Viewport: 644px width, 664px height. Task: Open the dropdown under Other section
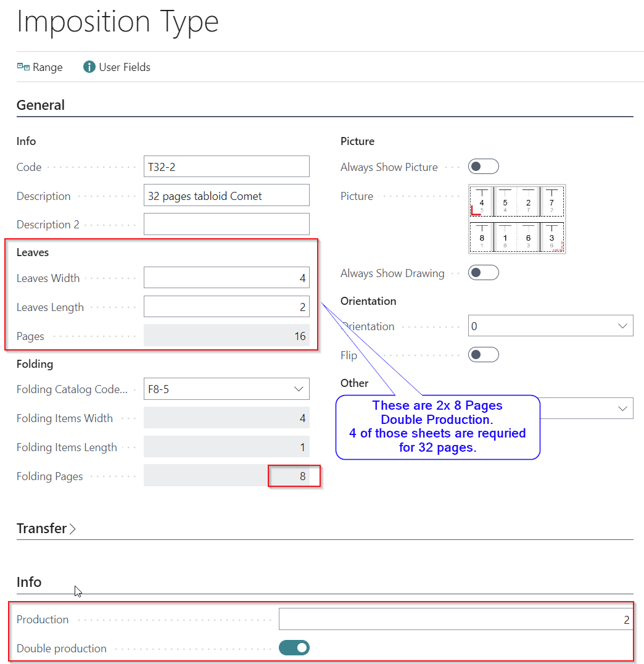(622, 409)
